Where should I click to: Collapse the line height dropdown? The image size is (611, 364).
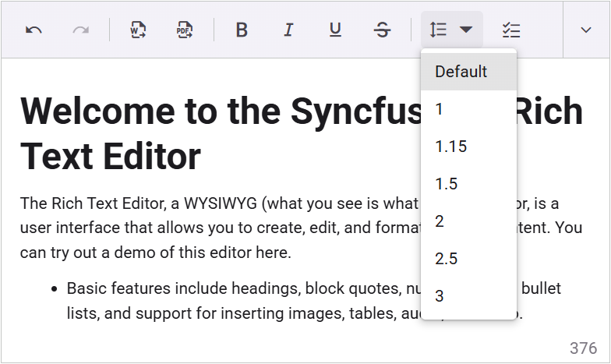pyautogui.click(x=451, y=30)
